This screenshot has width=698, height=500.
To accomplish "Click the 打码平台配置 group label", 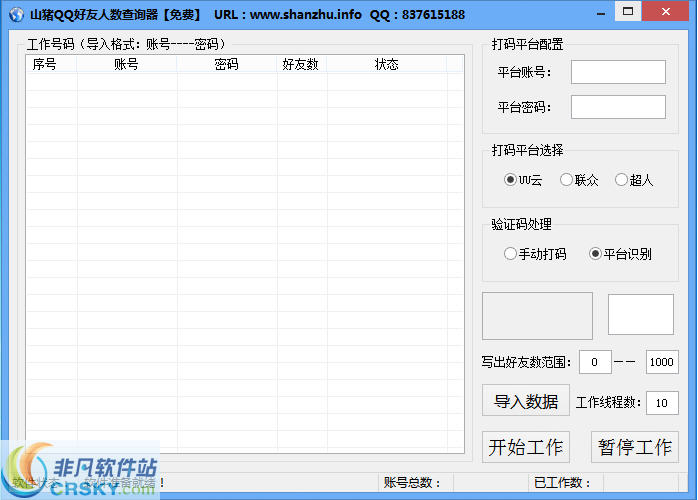I will tap(528, 45).
